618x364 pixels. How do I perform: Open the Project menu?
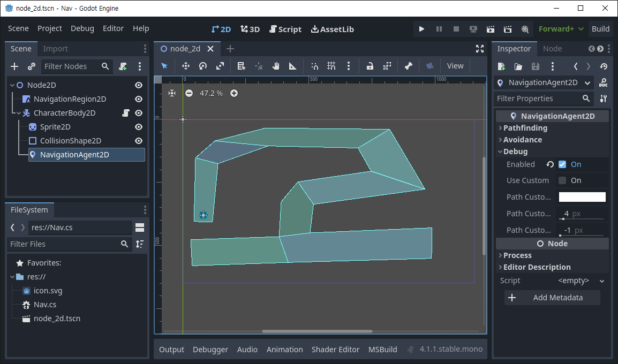(x=50, y=28)
